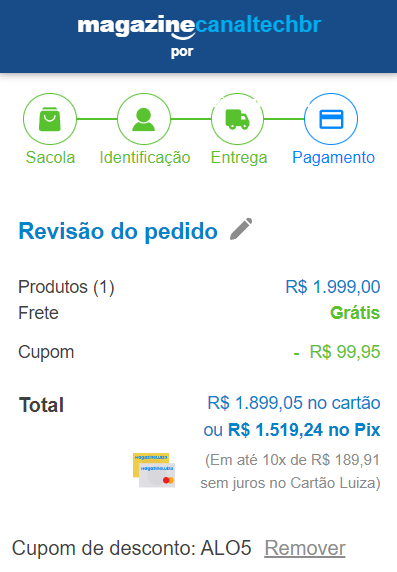
Task: Click the Sacola shopping bag icon
Action: pos(50,119)
